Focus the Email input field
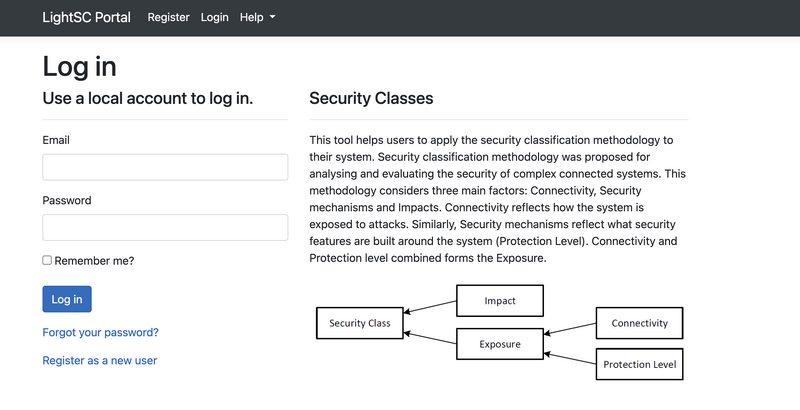This screenshot has width=800, height=410. point(165,167)
